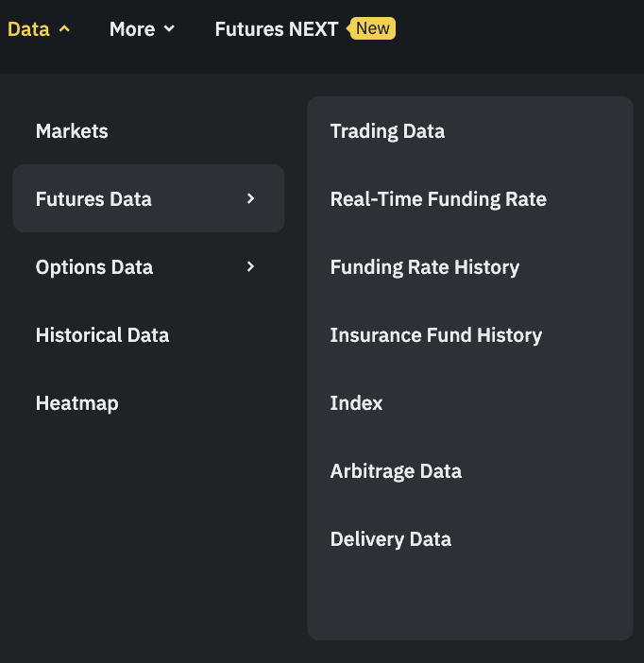
Task: Open the More menu
Action: [x=131, y=29]
